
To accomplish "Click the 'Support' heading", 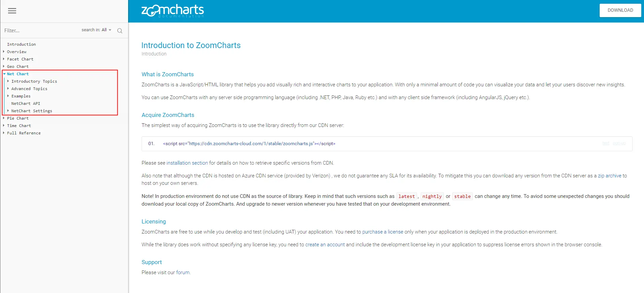I will (152, 262).
